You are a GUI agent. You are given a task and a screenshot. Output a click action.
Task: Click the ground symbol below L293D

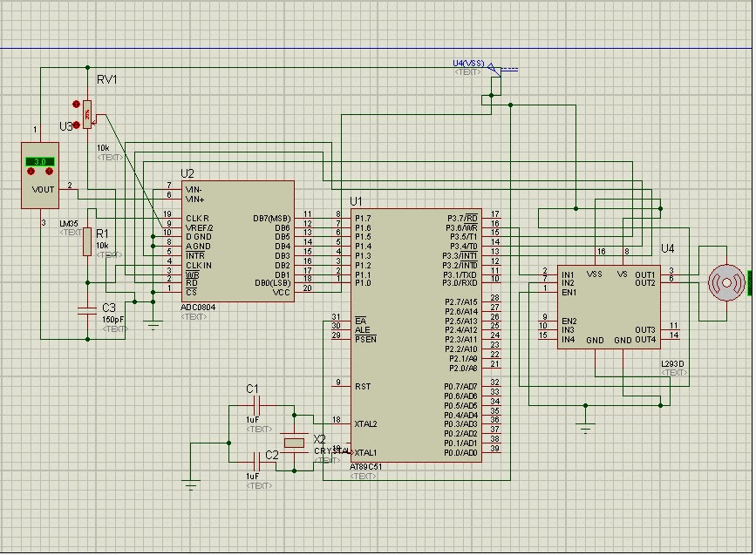[585, 427]
